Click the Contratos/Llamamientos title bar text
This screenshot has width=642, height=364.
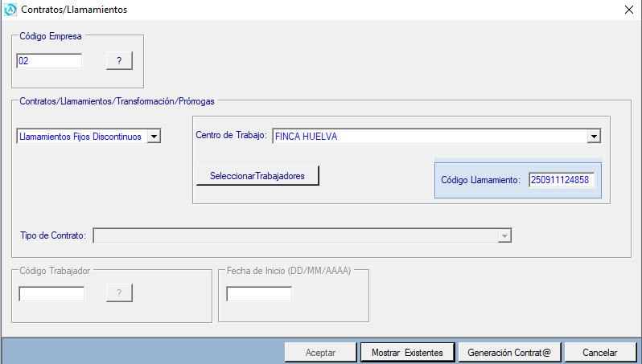click(x=72, y=10)
